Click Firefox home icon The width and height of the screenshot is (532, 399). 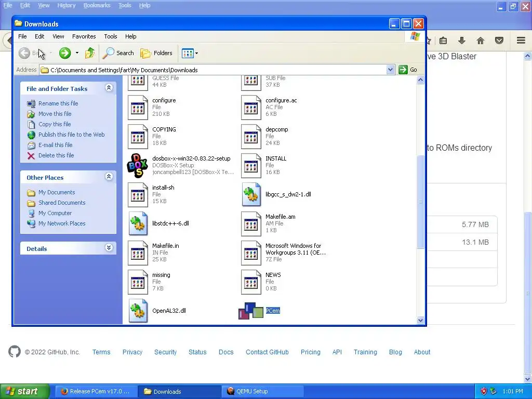point(481,41)
